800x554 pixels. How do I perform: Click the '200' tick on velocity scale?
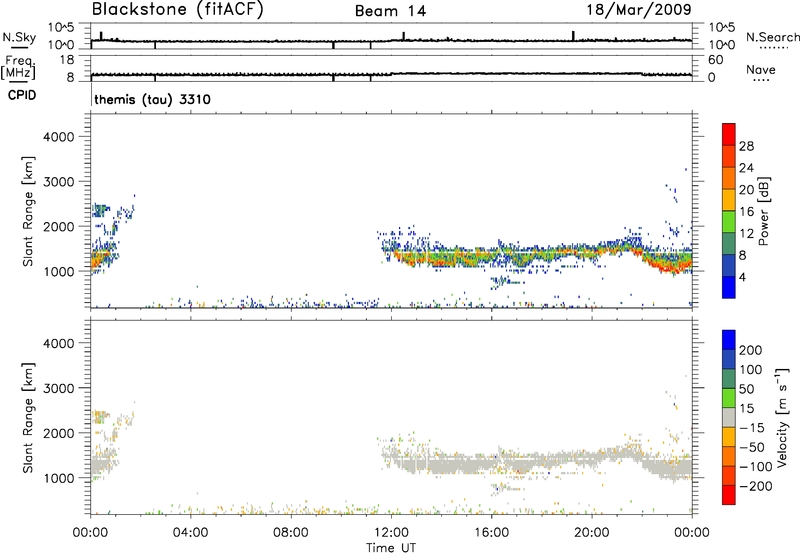(751, 350)
